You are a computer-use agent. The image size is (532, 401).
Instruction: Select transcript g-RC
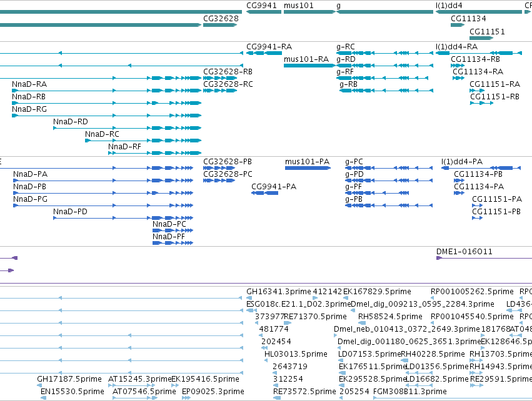pyautogui.click(x=345, y=47)
